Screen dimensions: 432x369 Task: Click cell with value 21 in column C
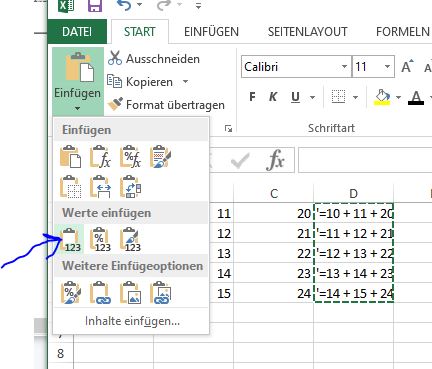click(274, 233)
